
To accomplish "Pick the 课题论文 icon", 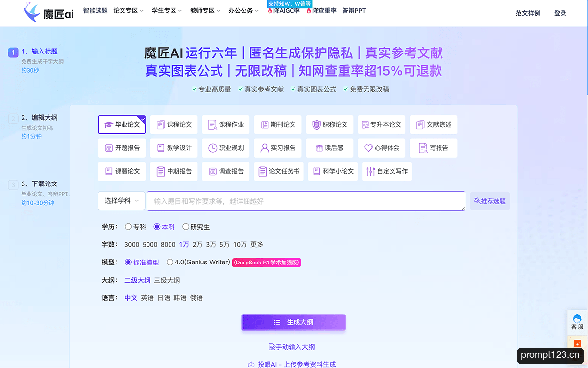I will tap(109, 171).
